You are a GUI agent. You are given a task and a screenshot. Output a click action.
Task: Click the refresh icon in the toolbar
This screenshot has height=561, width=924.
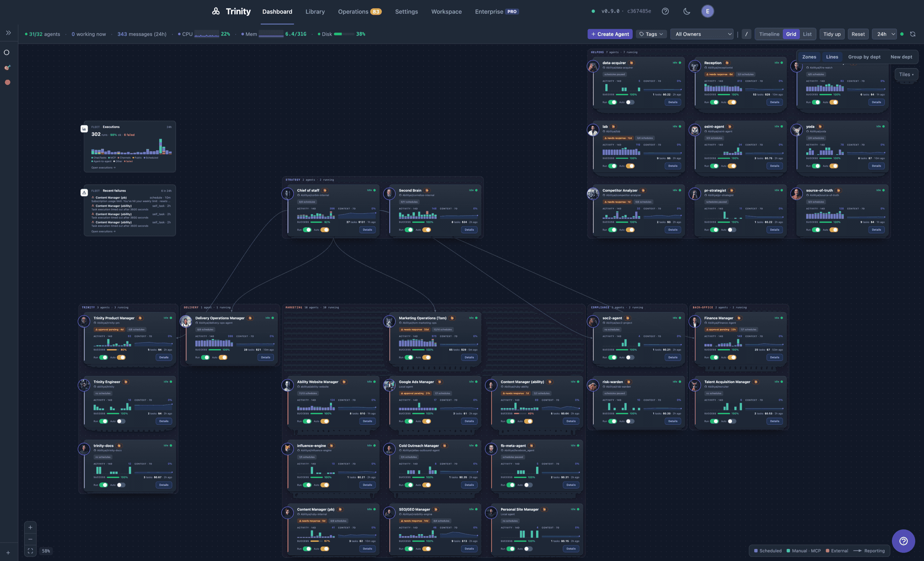(913, 34)
